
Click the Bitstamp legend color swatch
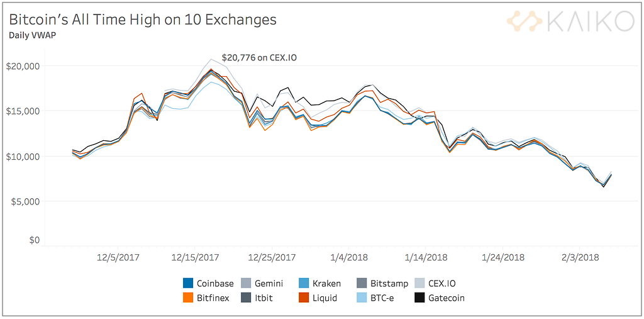click(362, 284)
